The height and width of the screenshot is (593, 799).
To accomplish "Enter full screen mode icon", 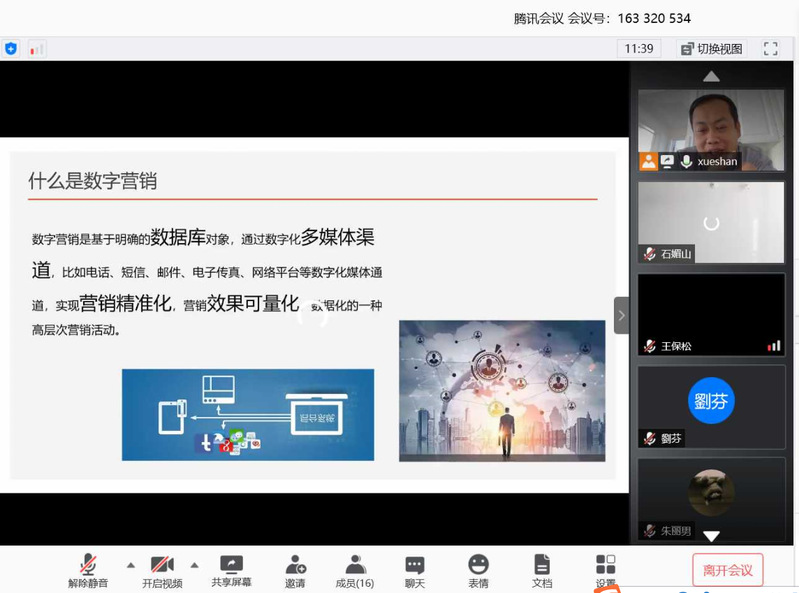I will pos(771,48).
